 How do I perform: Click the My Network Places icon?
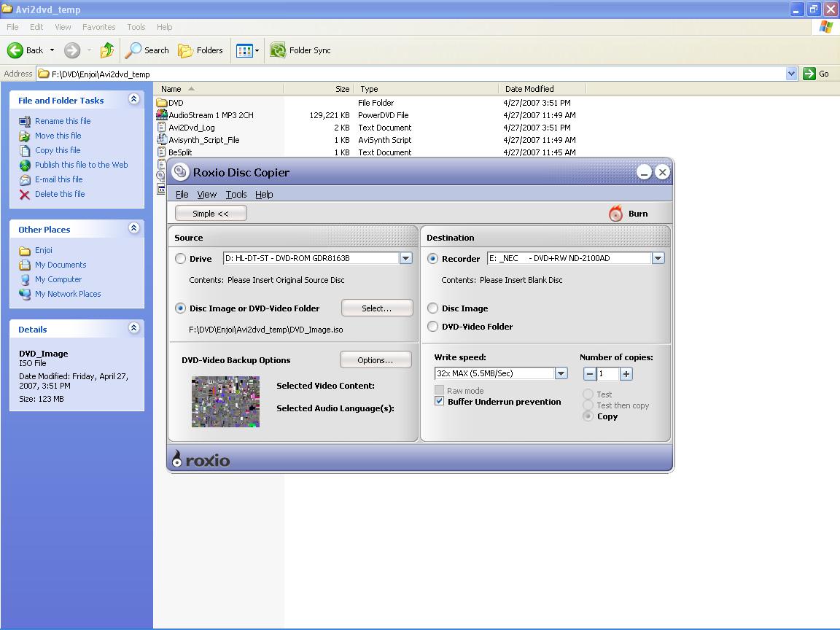pos(25,294)
